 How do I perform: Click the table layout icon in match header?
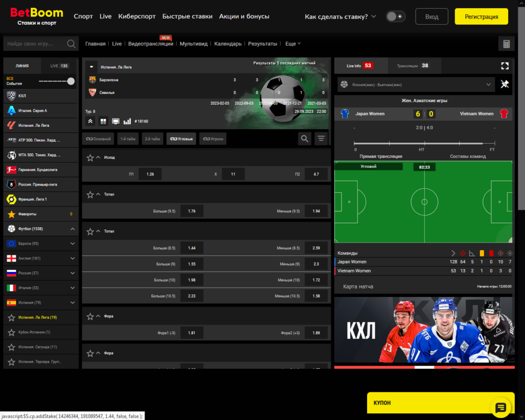[x=103, y=121]
